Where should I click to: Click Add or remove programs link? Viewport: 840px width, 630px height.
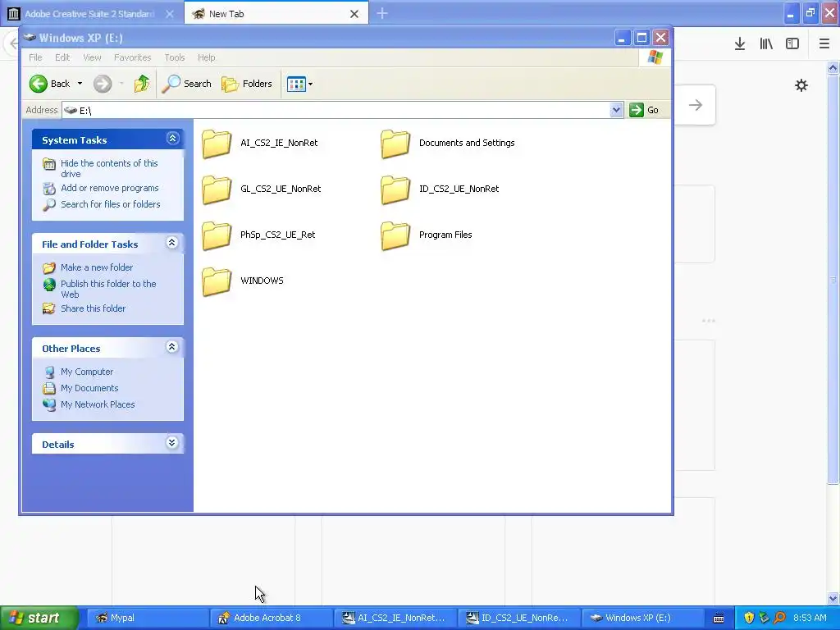(x=109, y=188)
